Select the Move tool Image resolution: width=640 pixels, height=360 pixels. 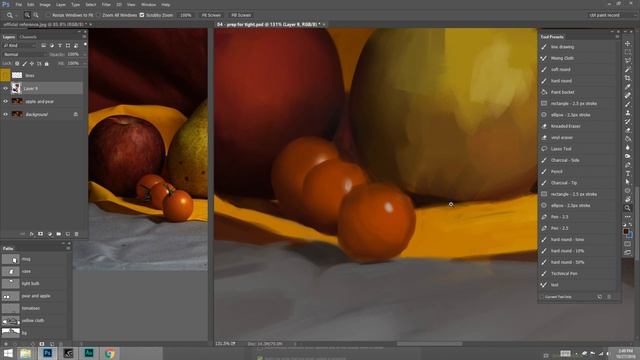[x=628, y=43]
